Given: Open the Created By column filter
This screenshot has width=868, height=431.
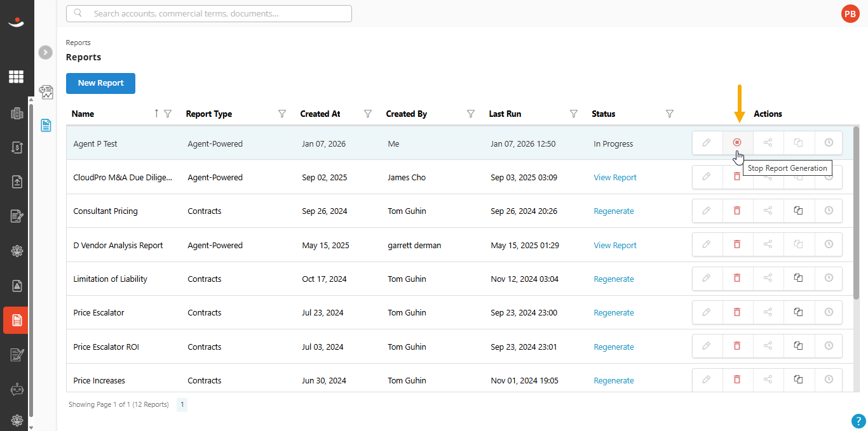Looking at the screenshot, I should (471, 114).
